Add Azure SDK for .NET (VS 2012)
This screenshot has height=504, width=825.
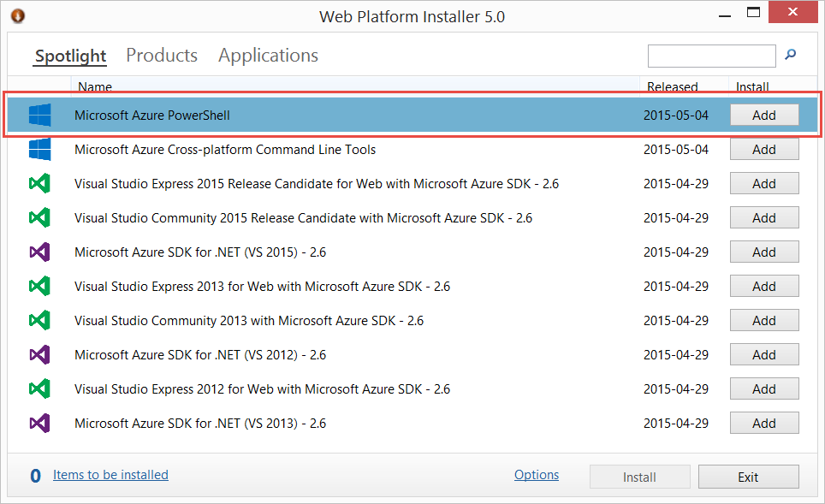764,354
